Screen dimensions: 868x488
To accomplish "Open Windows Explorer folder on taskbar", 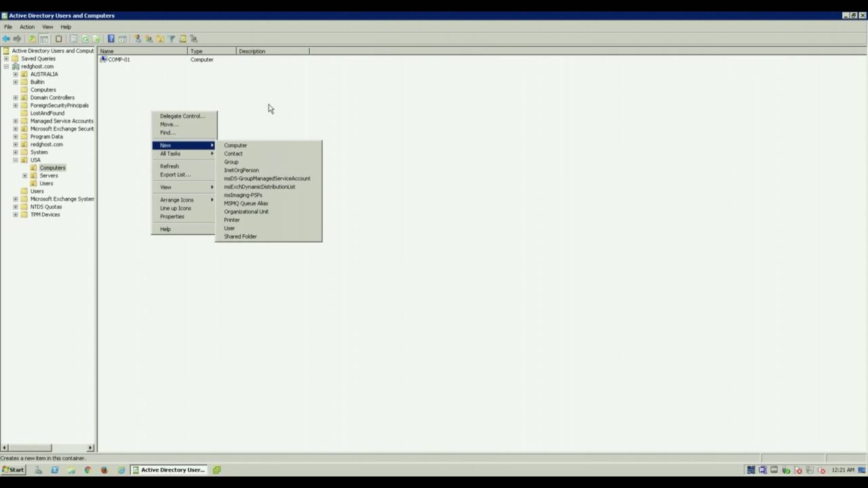I will pos(71,470).
